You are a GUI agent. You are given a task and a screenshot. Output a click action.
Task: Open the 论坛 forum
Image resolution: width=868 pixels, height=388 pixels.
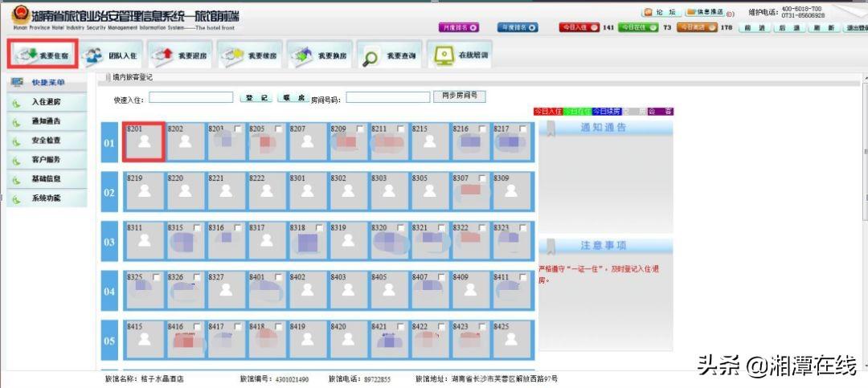661,12
